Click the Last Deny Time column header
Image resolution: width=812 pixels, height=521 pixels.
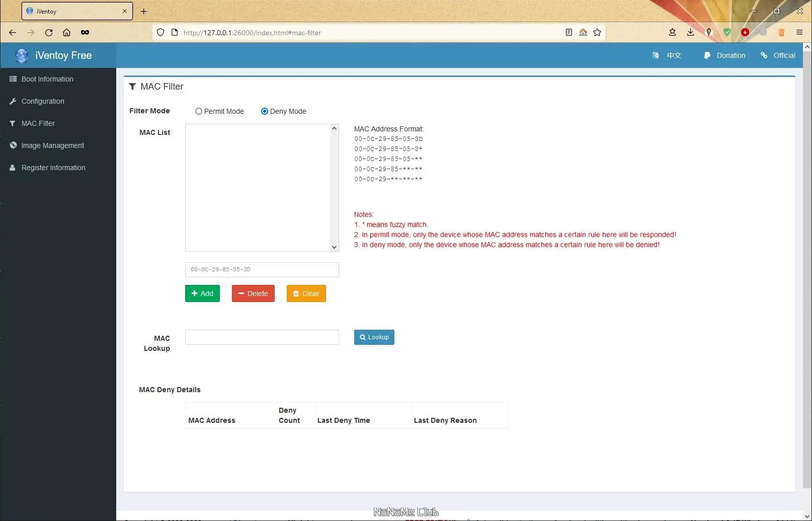point(344,420)
